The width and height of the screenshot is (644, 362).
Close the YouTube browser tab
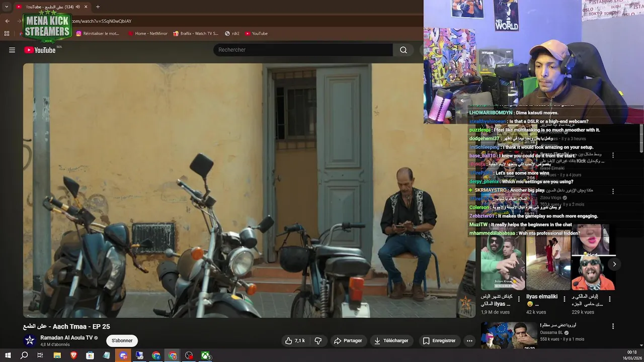(86, 7)
